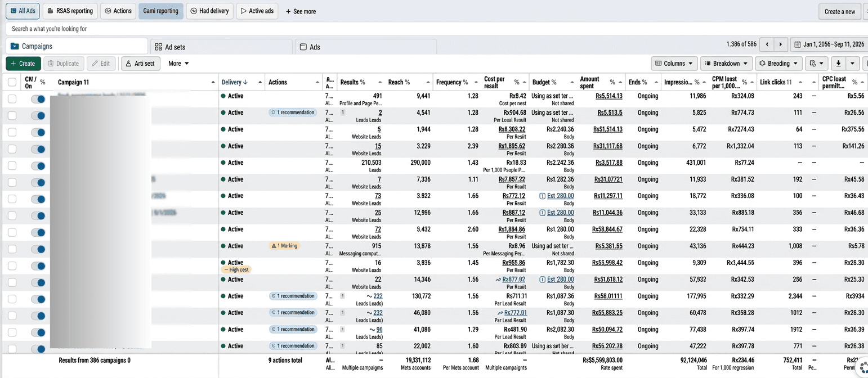Click the recommendation icon in 4,541 reach row
This screenshot has width=868, height=378.
274,112
